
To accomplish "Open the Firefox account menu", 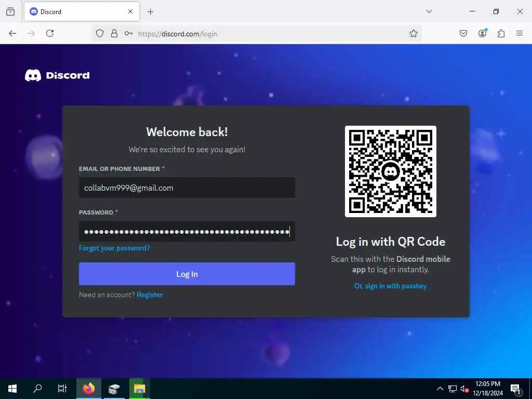I will (483, 33).
